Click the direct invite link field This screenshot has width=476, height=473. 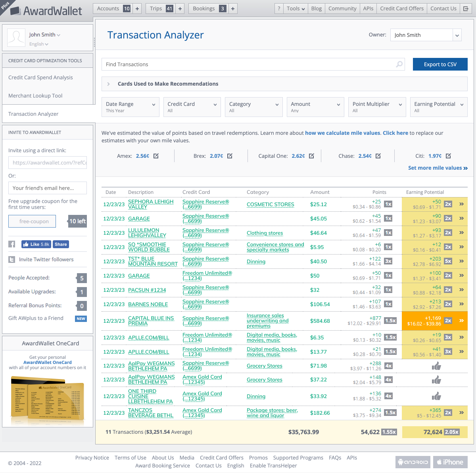coord(48,163)
